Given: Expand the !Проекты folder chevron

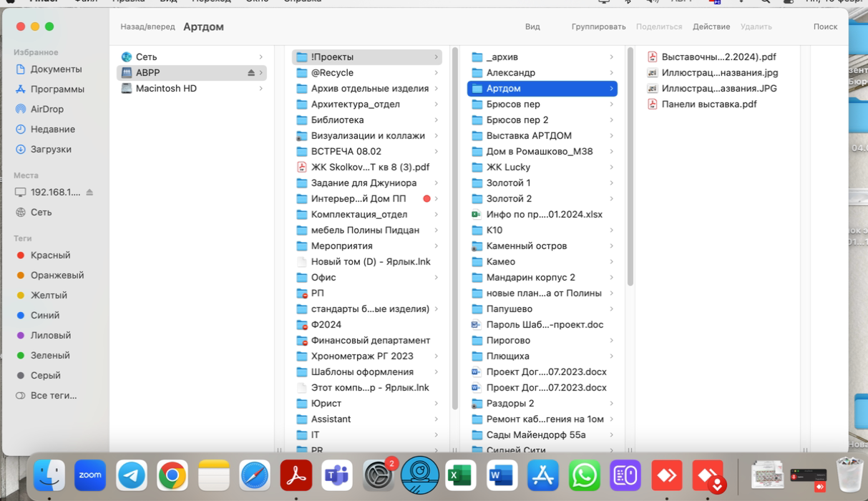Looking at the screenshot, I should (436, 57).
